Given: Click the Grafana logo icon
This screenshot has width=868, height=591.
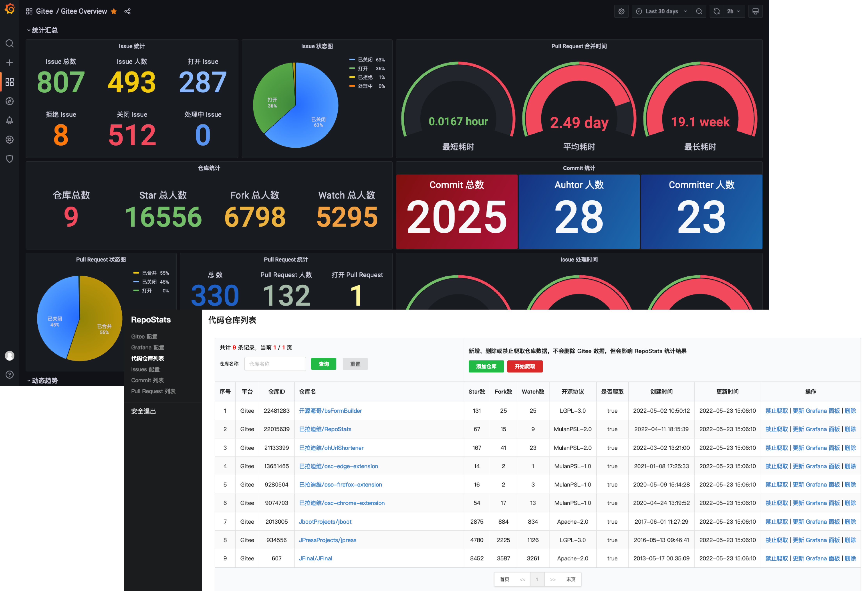Looking at the screenshot, I should coord(10,9).
